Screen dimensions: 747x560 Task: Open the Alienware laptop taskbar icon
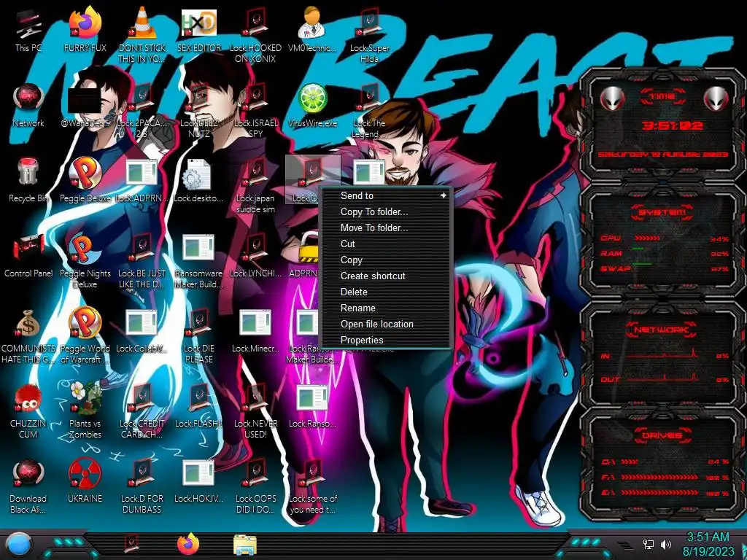(131, 544)
